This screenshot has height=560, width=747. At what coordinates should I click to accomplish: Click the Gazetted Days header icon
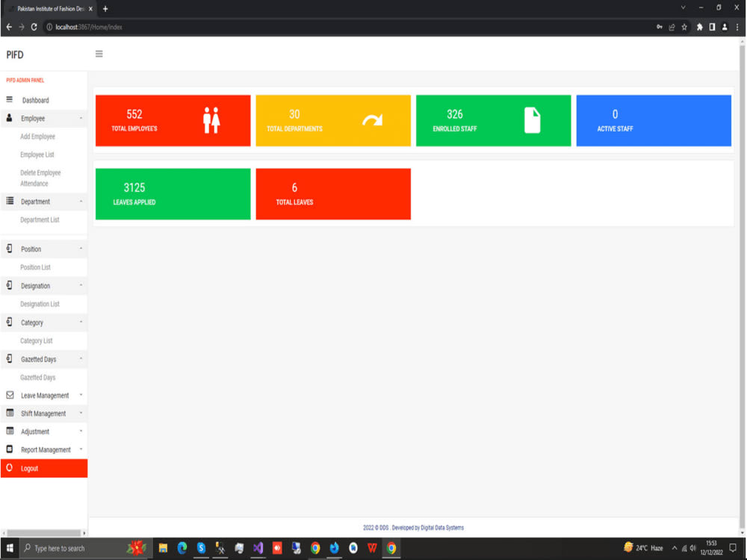coord(9,358)
